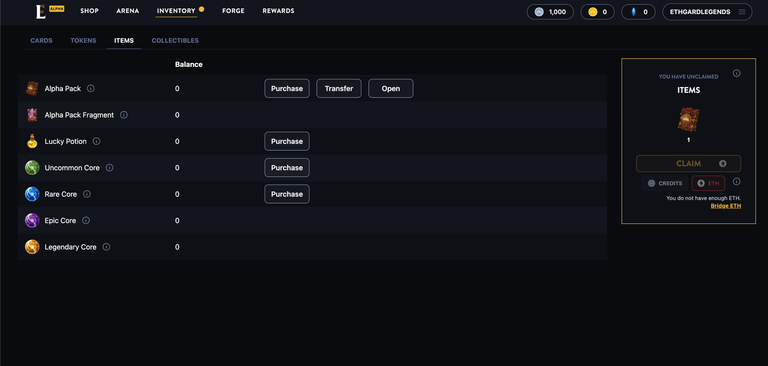
Task: Open the Forge page from top navigation
Action: 233,11
